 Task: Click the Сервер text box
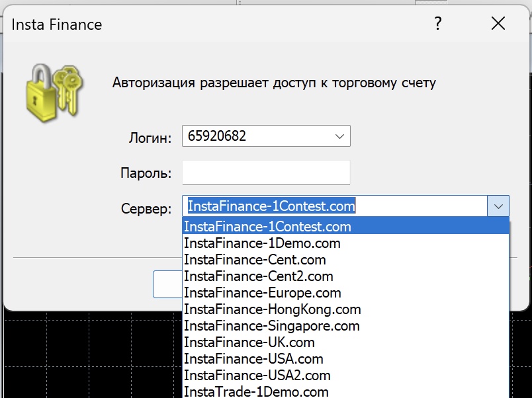tap(335, 206)
